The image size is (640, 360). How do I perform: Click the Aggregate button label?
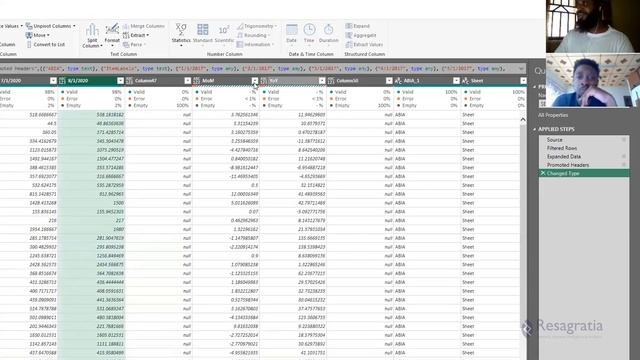point(364,36)
